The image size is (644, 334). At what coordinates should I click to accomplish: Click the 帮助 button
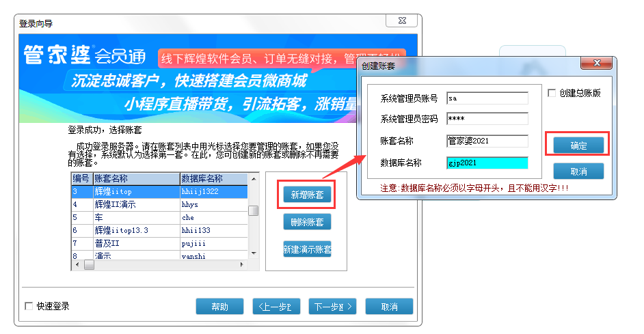click(219, 307)
